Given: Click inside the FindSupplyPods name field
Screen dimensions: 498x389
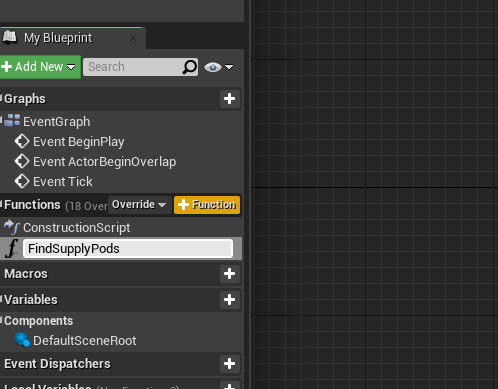Looking at the screenshot, I should (x=128, y=249).
